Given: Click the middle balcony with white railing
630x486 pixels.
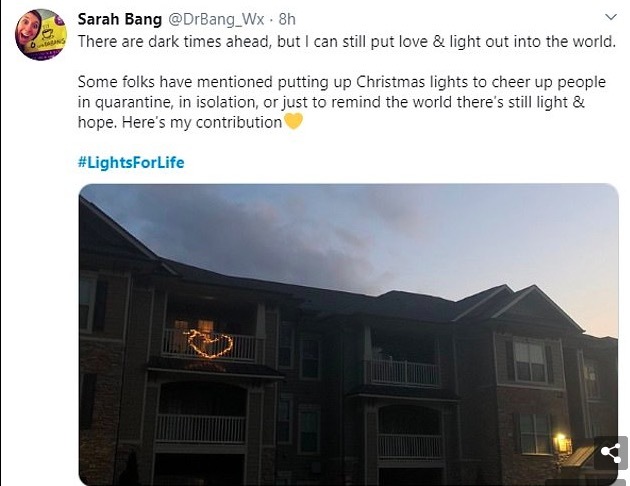Looking at the screenshot, I should (402, 372).
